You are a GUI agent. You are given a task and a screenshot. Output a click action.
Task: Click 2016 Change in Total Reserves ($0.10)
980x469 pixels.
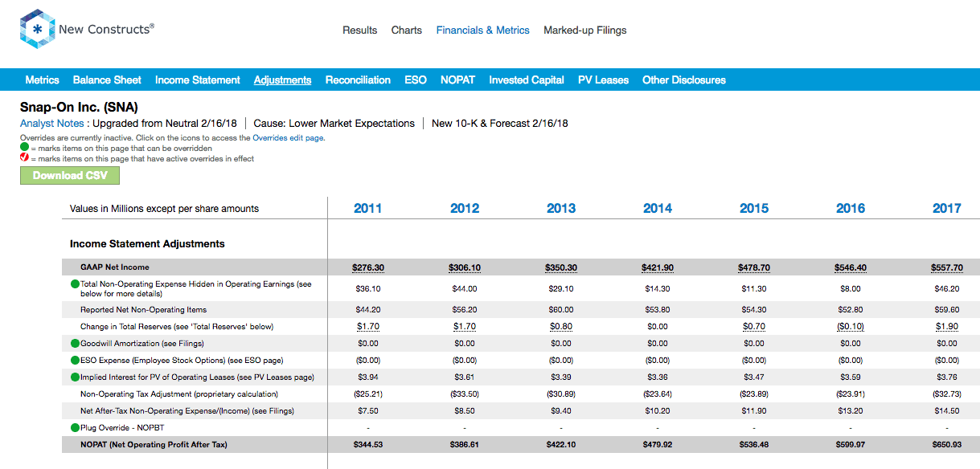(x=851, y=327)
